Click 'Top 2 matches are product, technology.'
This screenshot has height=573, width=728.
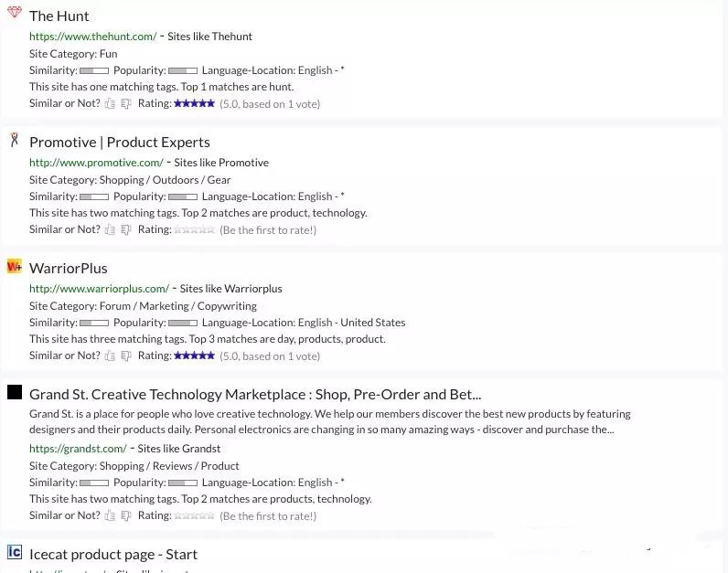274,213
